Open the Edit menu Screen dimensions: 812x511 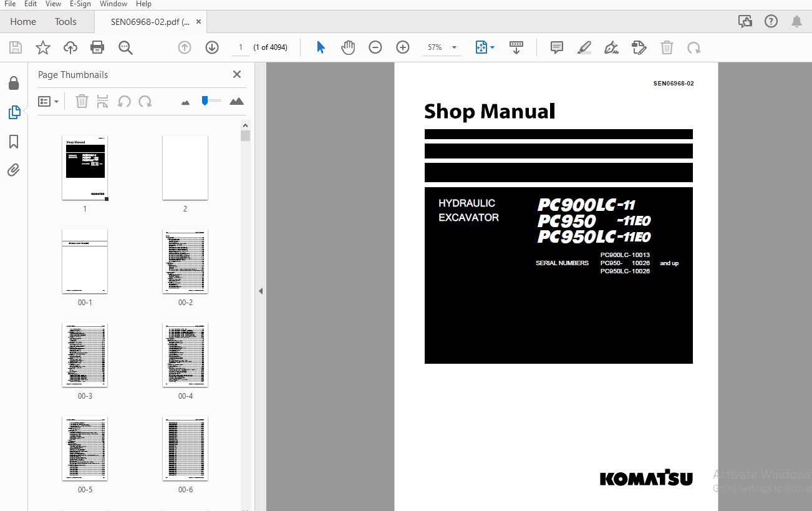click(31, 4)
